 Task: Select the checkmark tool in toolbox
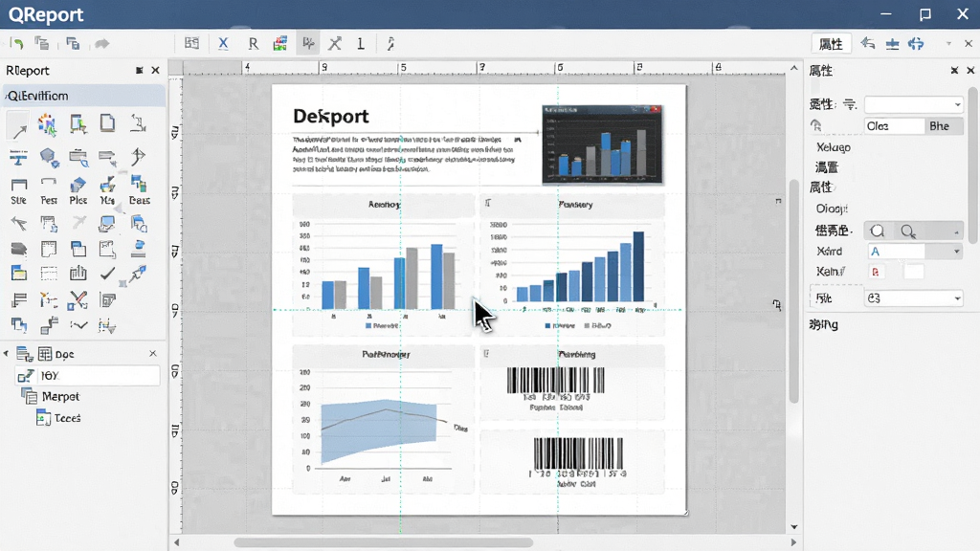click(107, 273)
